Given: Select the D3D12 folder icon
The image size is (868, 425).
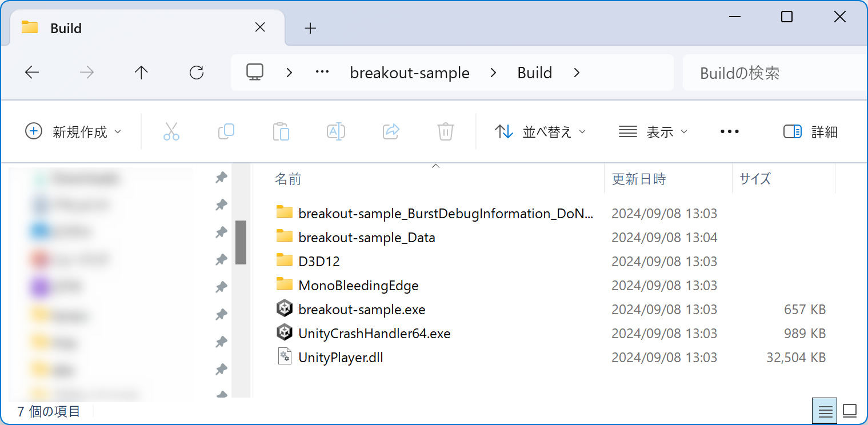Looking at the screenshot, I should click(285, 260).
